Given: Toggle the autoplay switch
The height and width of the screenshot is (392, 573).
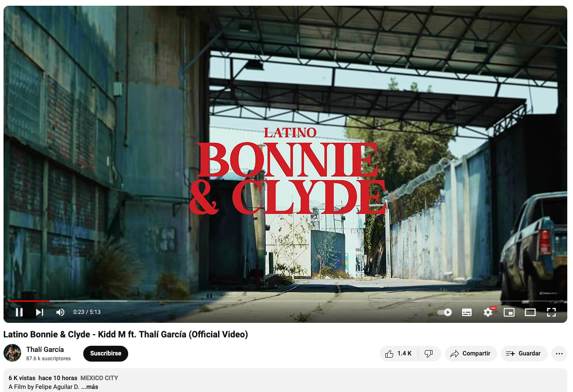Looking at the screenshot, I should pos(444,312).
